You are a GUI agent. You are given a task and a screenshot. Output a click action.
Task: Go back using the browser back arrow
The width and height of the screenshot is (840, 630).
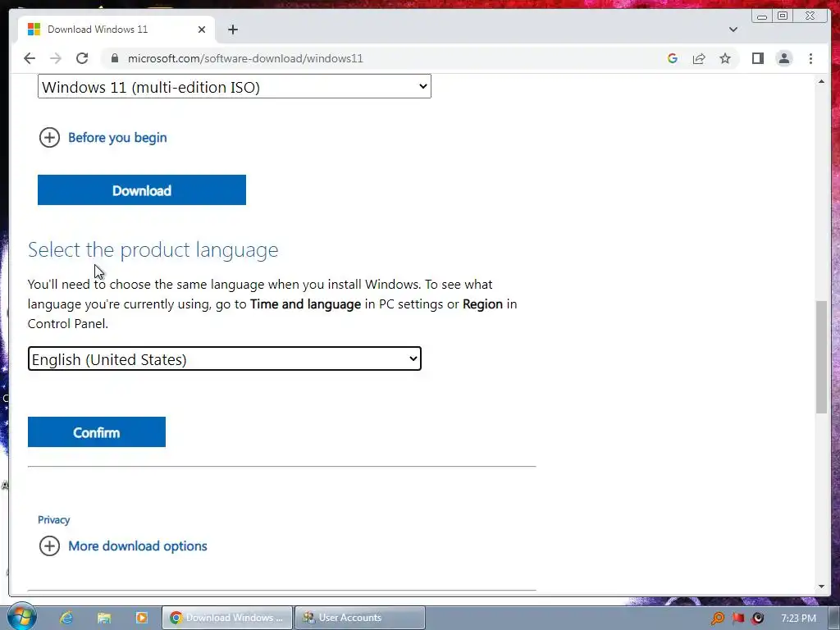coord(30,58)
